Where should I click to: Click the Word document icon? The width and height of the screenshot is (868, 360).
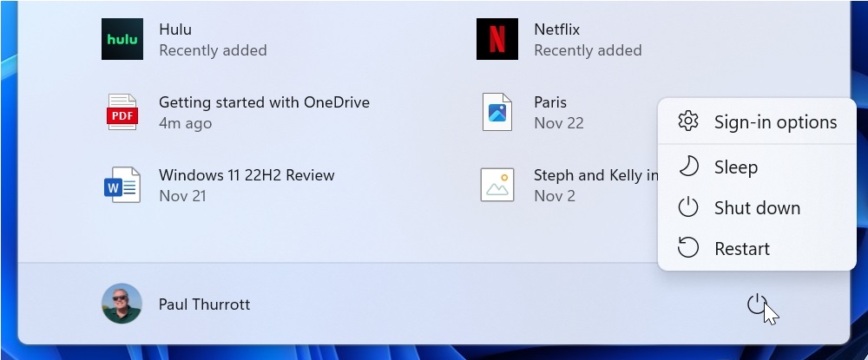(x=122, y=185)
